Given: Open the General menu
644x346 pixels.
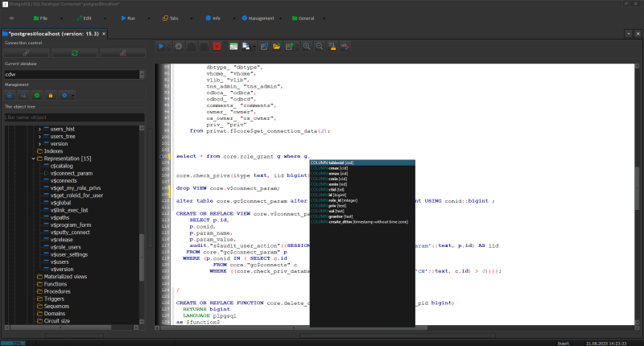Looking at the screenshot, I should (x=303, y=18).
